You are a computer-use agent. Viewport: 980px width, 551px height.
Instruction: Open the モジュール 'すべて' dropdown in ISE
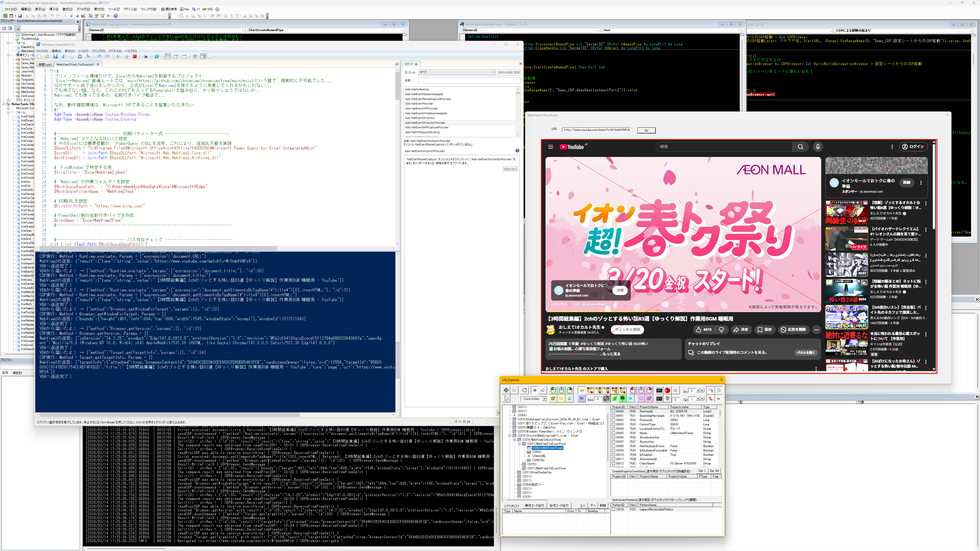coord(457,72)
